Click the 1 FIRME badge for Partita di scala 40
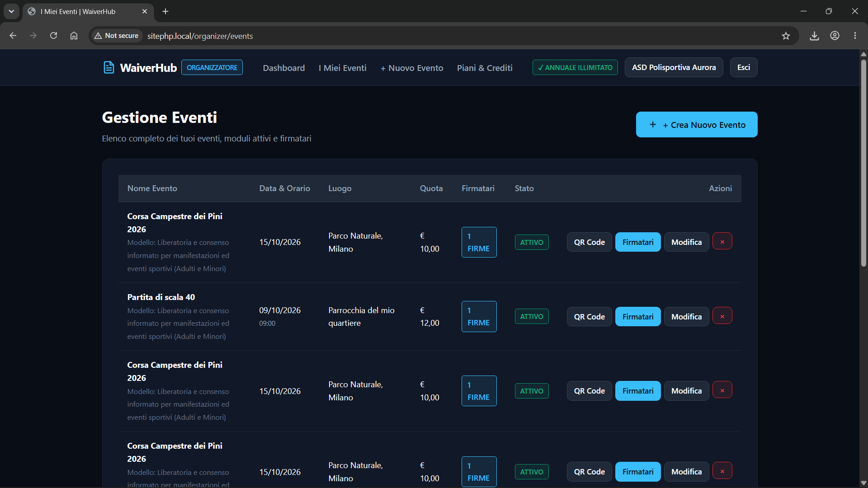 (x=479, y=316)
